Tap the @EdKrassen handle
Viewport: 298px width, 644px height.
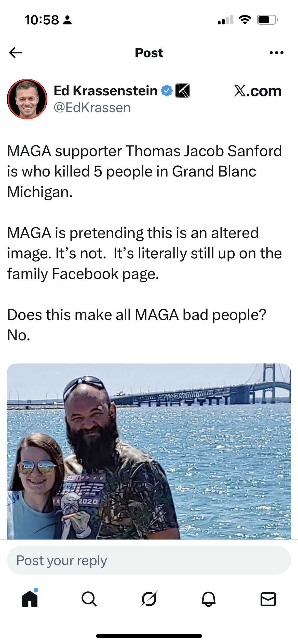coord(92,108)
